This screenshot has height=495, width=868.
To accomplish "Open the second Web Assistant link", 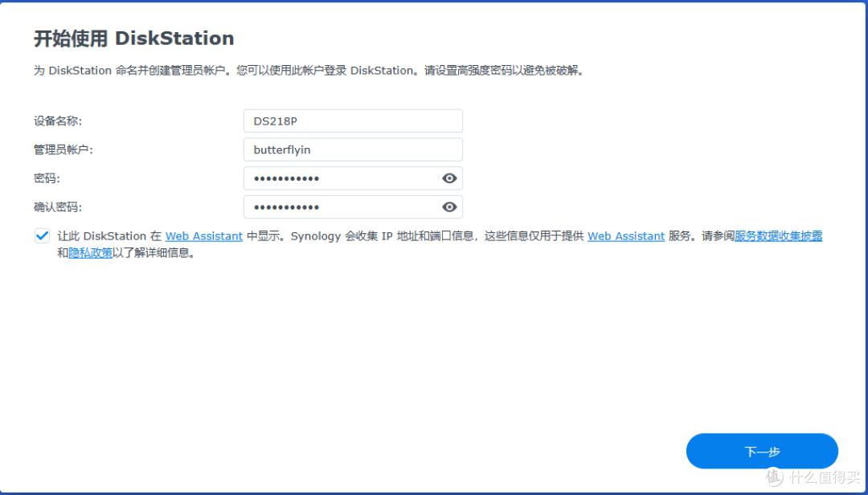I will pyautogui.click(x=625, y=235).
